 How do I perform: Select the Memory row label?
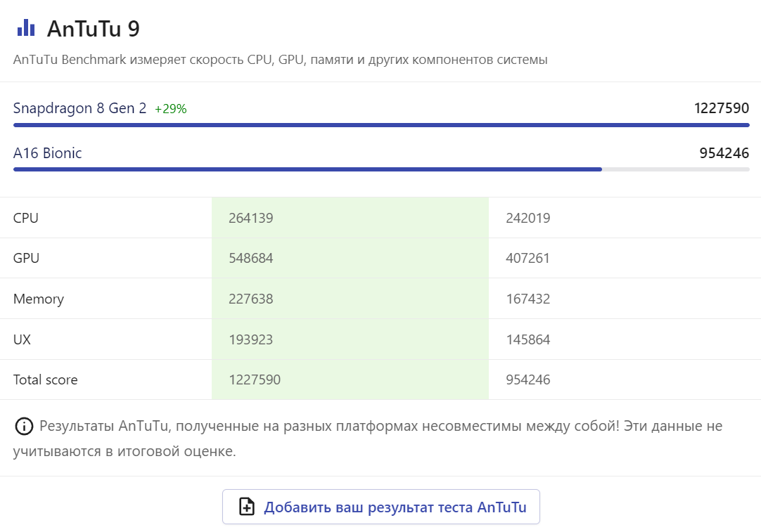[39, 299]
